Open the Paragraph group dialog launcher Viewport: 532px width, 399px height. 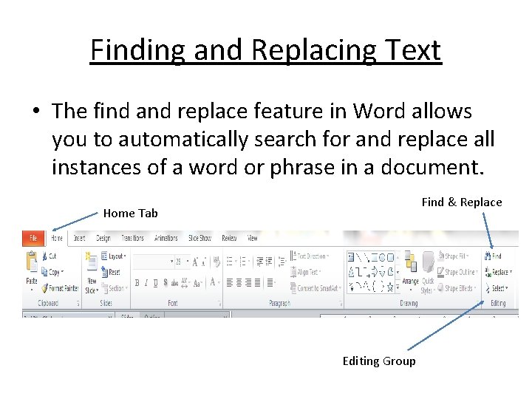pyautogui.click(x=341, y=304)
